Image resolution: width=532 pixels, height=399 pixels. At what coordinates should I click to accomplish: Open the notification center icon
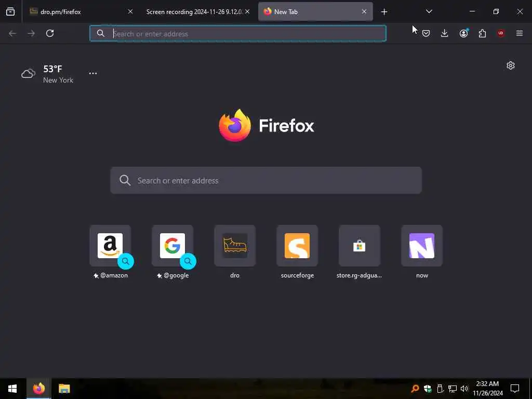point(515,389)
